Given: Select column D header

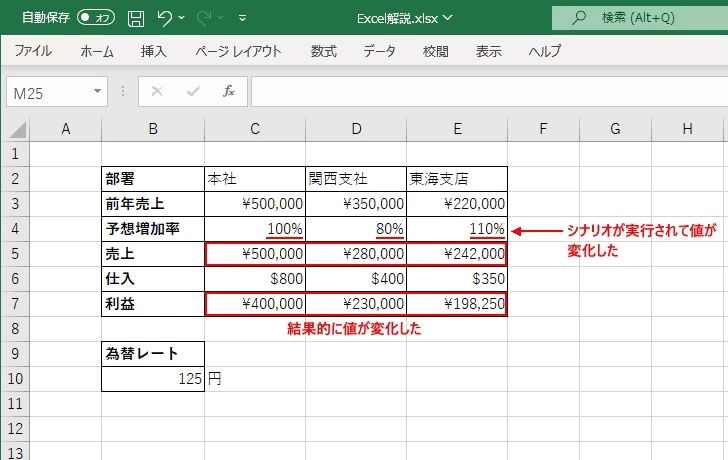Looking at the screenshot, I should point(356,129).
